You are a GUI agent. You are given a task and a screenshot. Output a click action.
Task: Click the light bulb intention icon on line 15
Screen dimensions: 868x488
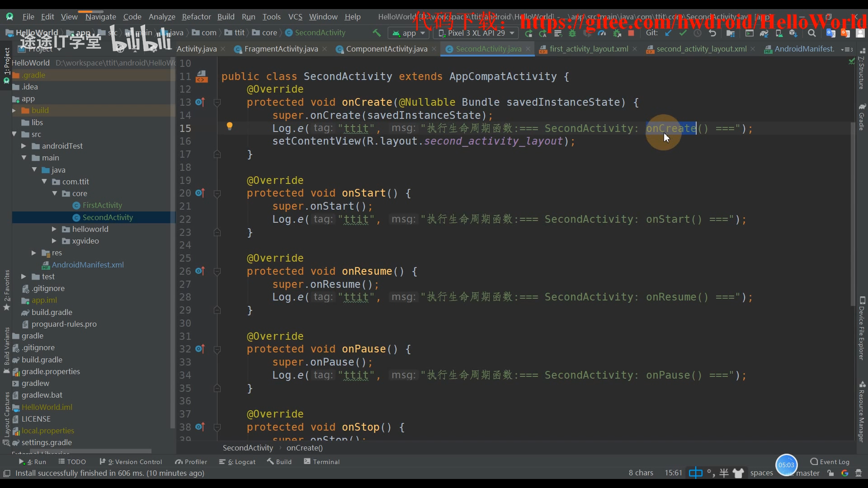(x=229, y=126)
